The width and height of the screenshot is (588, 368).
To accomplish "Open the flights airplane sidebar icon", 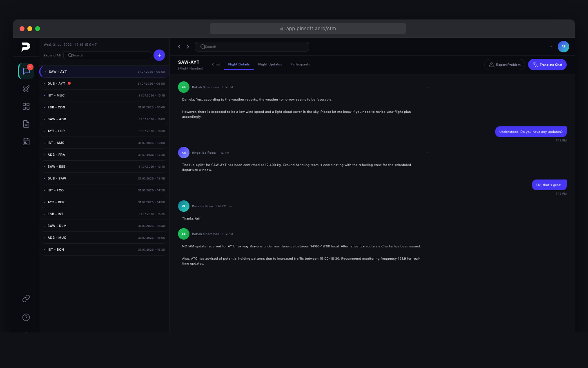I will click(x=26, y=89).
